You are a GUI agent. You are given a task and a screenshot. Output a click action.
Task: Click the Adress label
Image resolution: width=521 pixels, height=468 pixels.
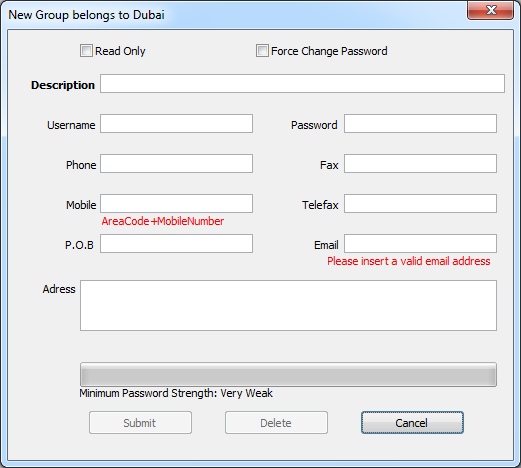tap(59, 289)
